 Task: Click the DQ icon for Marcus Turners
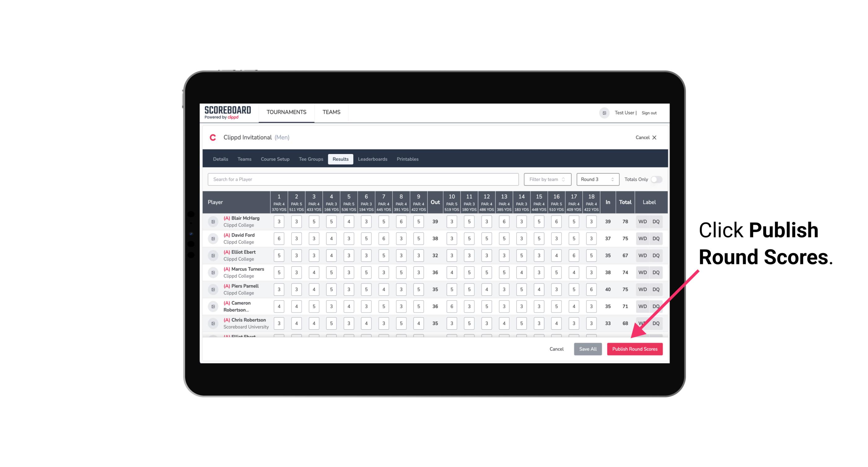(x=656, y=272)
